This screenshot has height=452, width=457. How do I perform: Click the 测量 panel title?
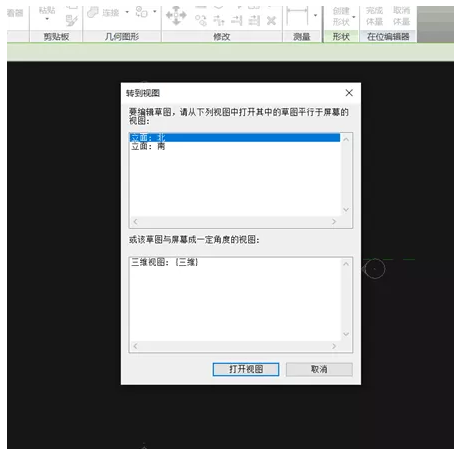click(302, 37)
